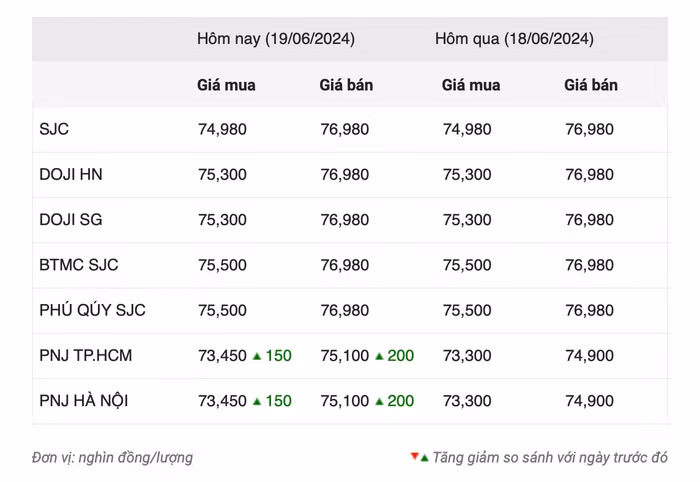The image size is (700, 482).
Task: Click the Giá mua header under Hôm nay
Action: click(x=226, y=85)
